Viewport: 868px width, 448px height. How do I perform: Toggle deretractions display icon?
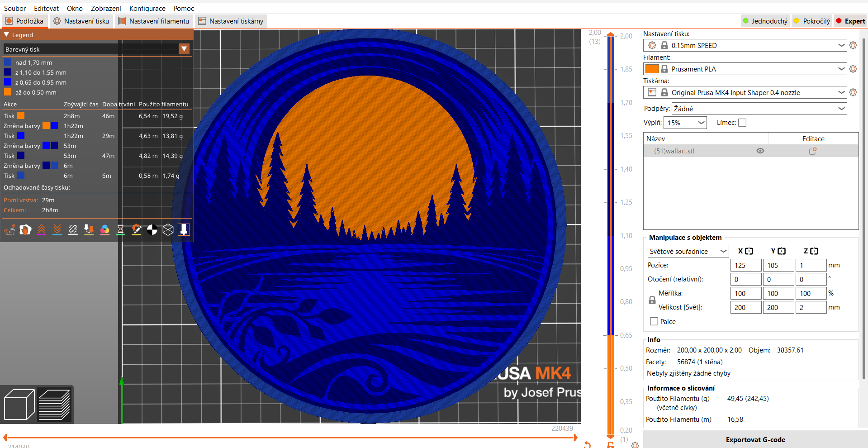tap(57, 229)
